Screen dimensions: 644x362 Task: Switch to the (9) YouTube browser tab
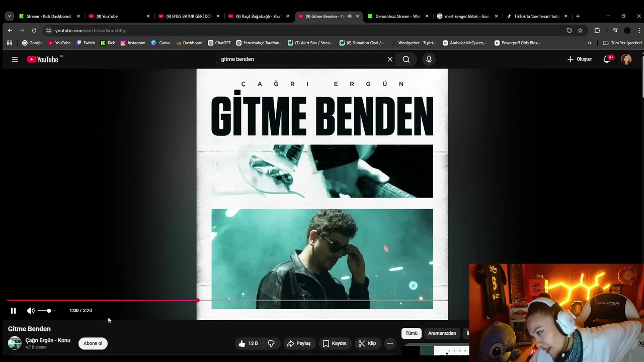[118, 16]
